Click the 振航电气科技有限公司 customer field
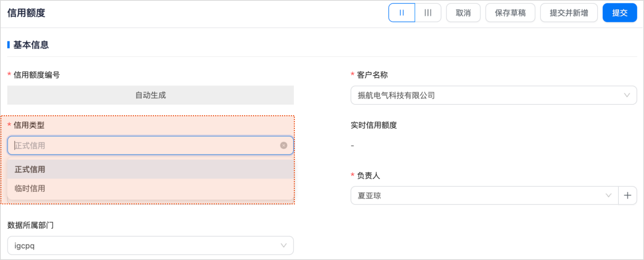This screenshot has height=260, width=644. click(482, 95)
